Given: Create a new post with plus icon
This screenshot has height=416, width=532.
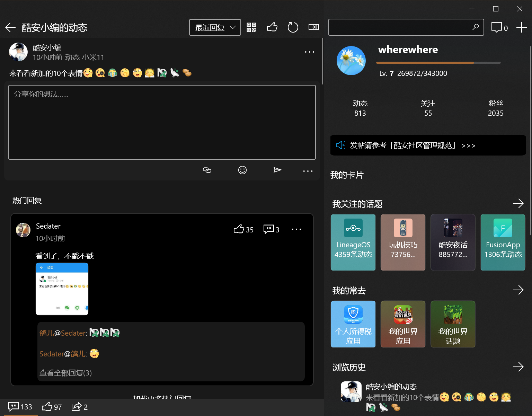Looking at the screenshot, I should pos(521,27).
